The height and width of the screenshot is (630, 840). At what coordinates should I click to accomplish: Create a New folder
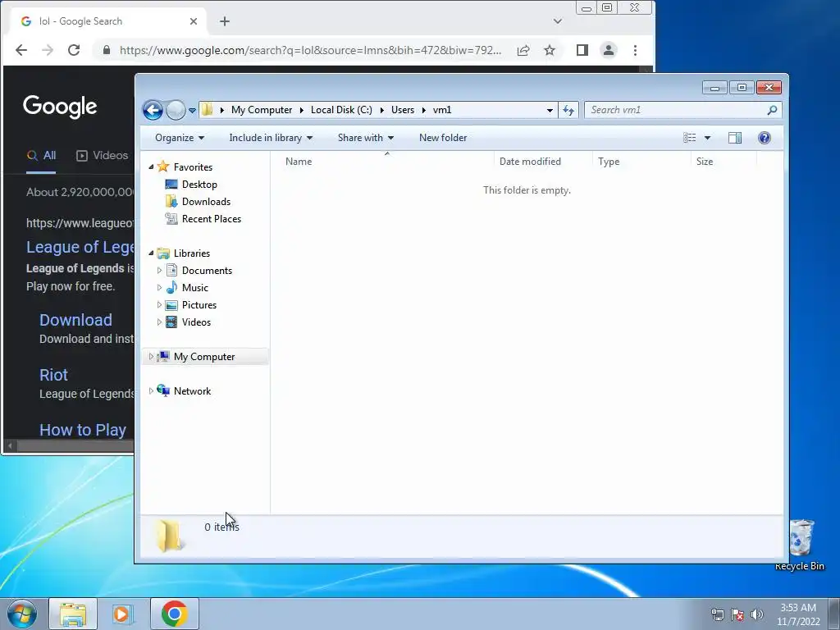tap(443, 138)
